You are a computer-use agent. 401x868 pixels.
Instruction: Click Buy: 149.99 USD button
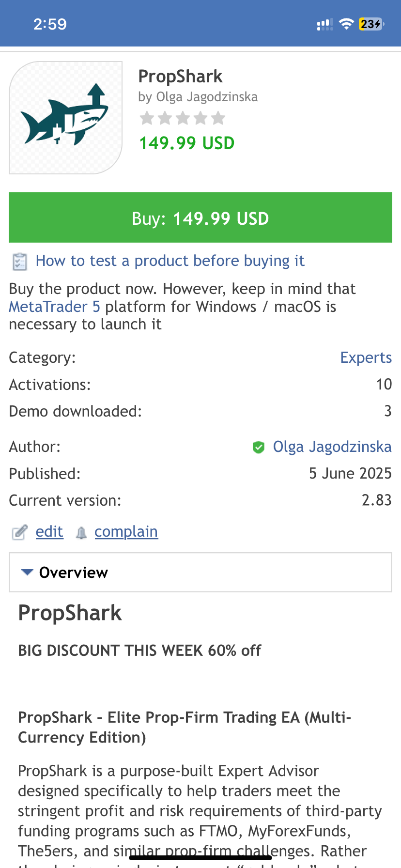(200, 217)
